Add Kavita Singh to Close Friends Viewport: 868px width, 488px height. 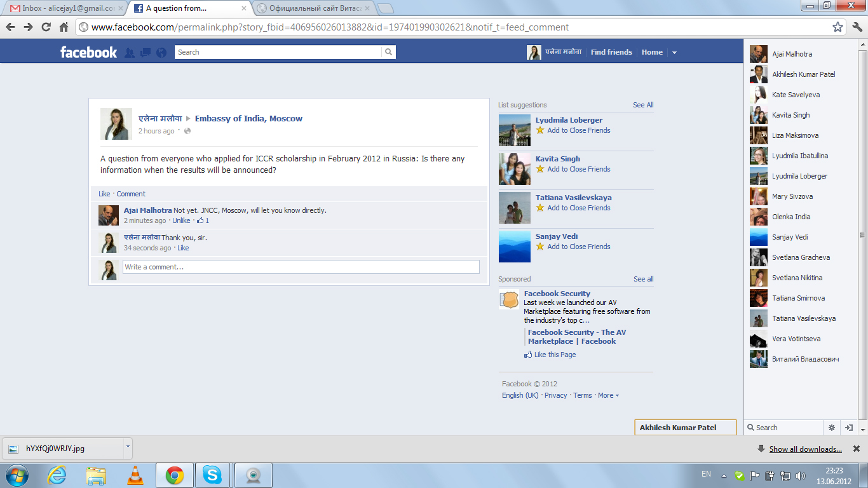coord(578,169)
